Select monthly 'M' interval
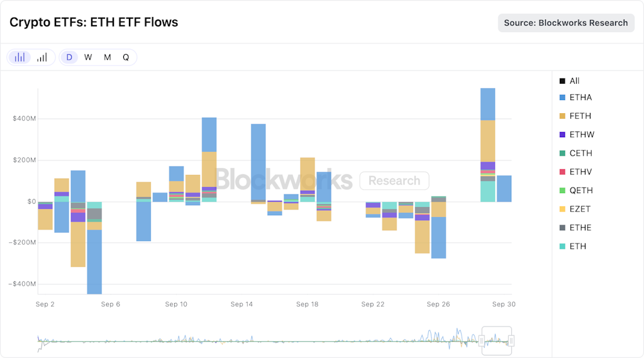The width and height of the screenshot is (644, 358). point(108,57)
